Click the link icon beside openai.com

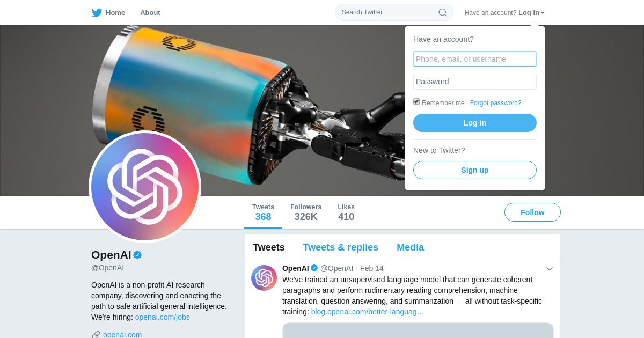[x=96, y=335]
